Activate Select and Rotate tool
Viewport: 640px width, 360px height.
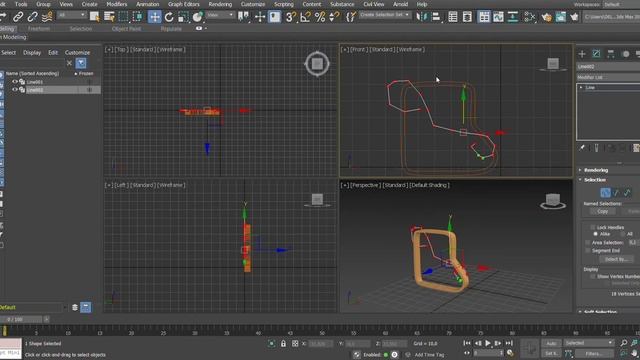click(x=169, y=17)
